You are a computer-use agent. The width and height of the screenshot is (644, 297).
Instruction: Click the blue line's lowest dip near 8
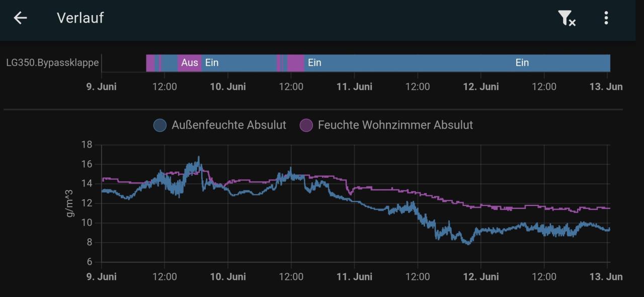[468, 243]
